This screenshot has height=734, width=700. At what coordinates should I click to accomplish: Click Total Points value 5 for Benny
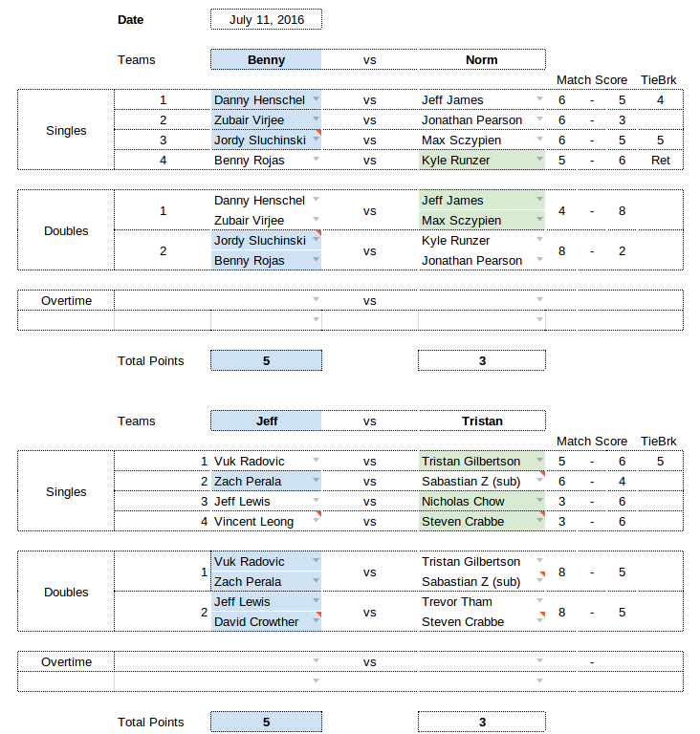(266, 361)
